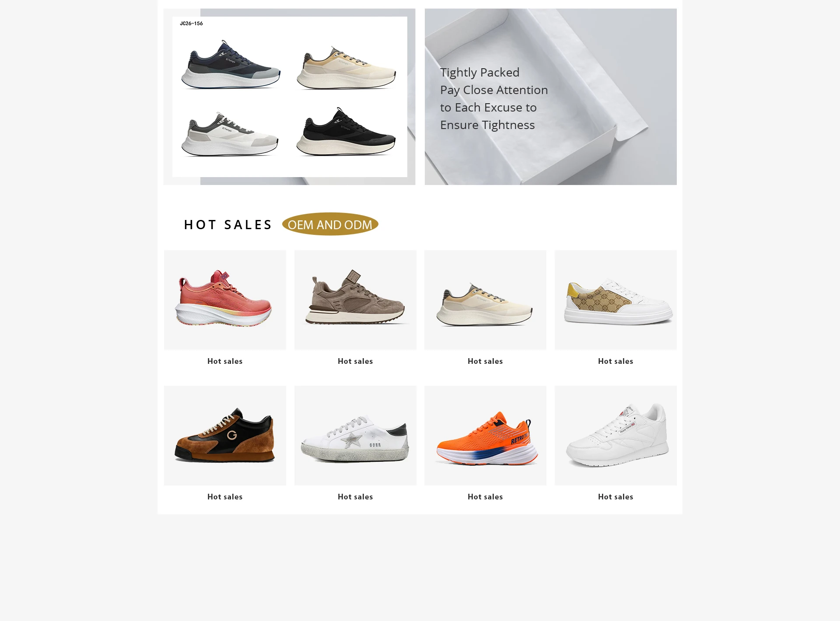Open the orange RETRO running shoe
The width and height of the screenshot is (840, 621).
point(485,435)
